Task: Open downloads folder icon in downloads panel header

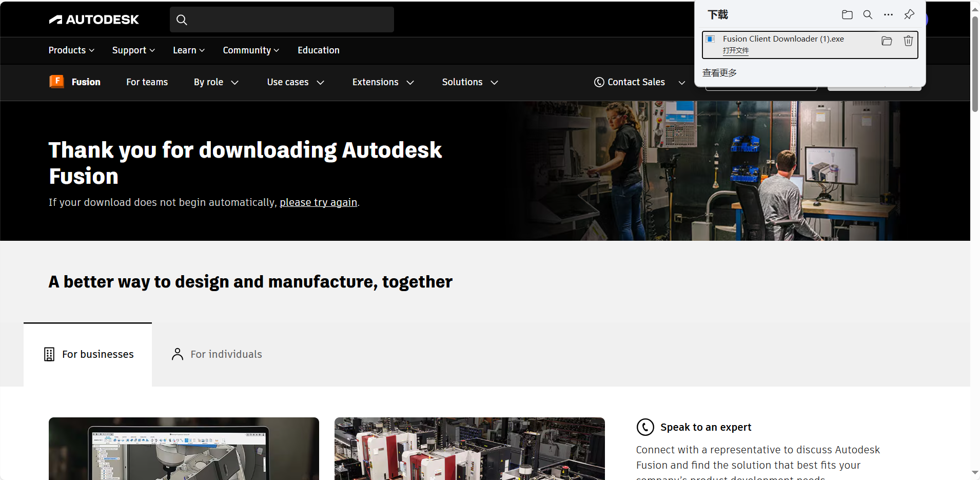Action: tap(847, 15)
